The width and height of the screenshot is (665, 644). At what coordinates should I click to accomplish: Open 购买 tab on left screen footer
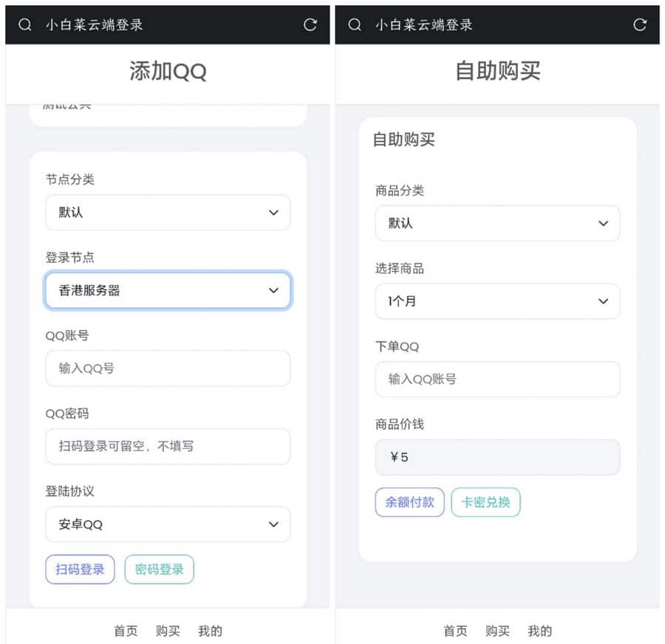point(168,631)
